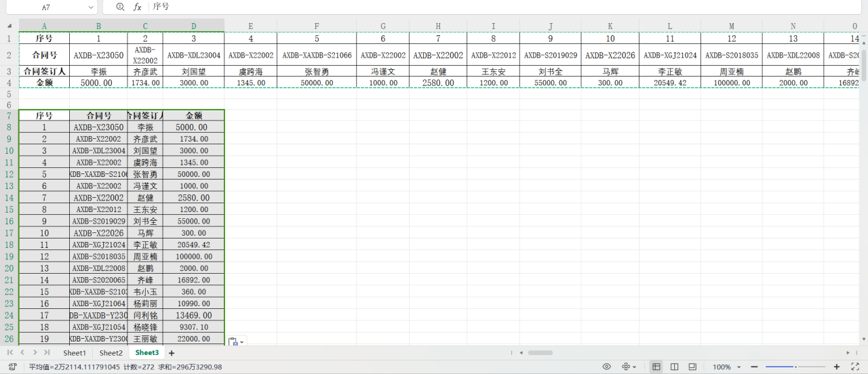Image resolution: width=868 pixels, height=374 pixels.
Task: Click cell containing 李正敏 in row 18
Action: tap(145, 245)
